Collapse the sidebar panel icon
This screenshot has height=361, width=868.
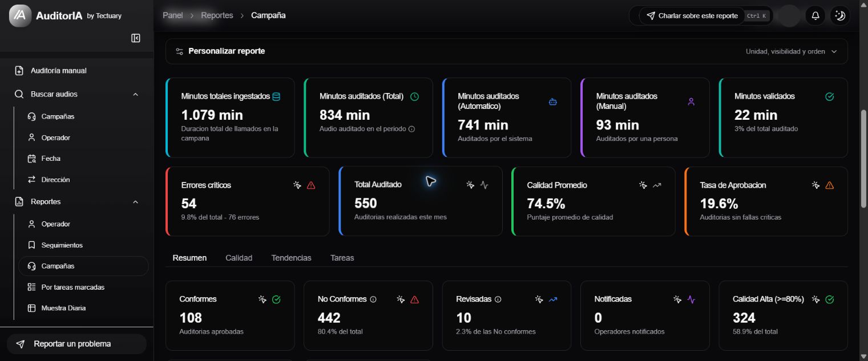[136, 38]
